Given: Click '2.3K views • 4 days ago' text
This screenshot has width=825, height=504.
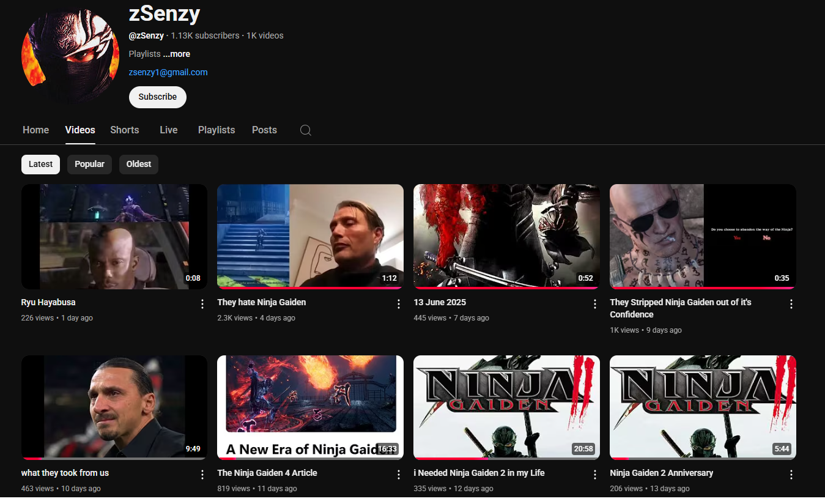Looking at the screenshot, I should click(x=256, y=318).
